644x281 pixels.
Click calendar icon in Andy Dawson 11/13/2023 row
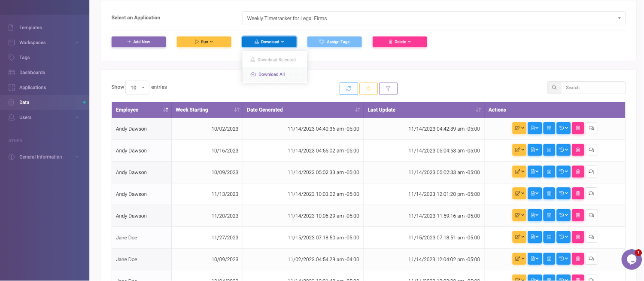click(549, 193)
